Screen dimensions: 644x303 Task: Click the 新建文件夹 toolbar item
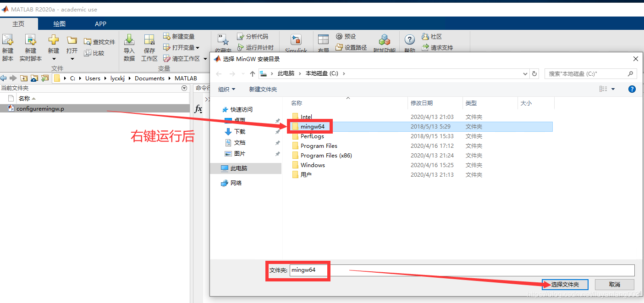point(263,89)
